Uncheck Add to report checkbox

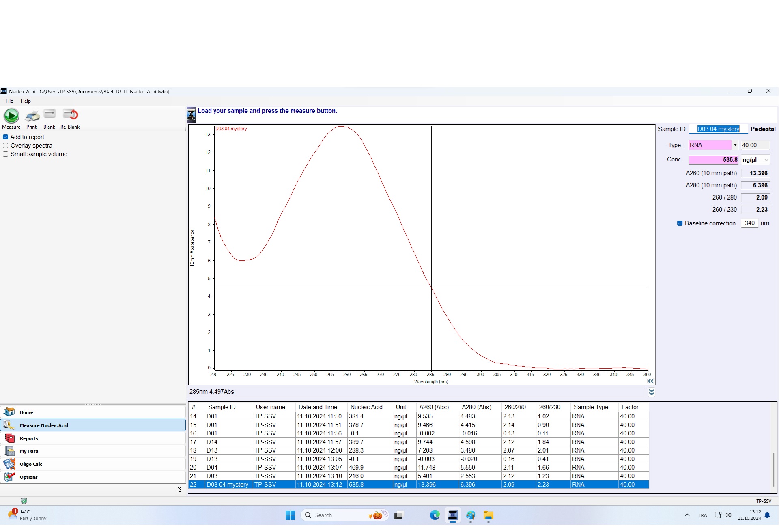6,137
